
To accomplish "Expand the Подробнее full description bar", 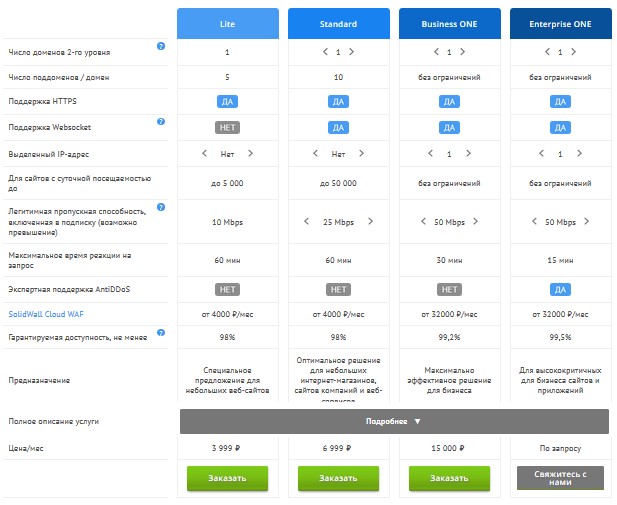I will 394,421.
